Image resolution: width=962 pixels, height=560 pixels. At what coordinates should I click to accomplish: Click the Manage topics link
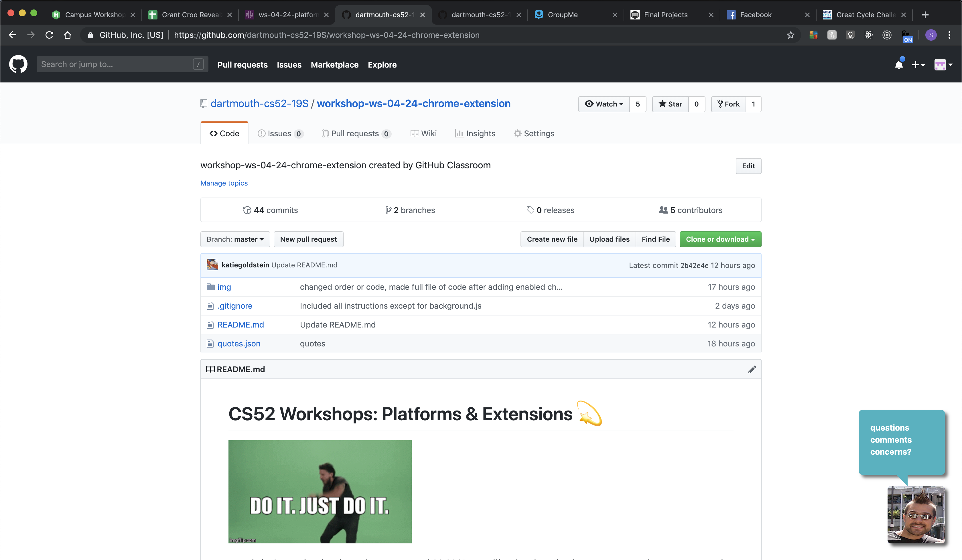click(x=224, y=183)
